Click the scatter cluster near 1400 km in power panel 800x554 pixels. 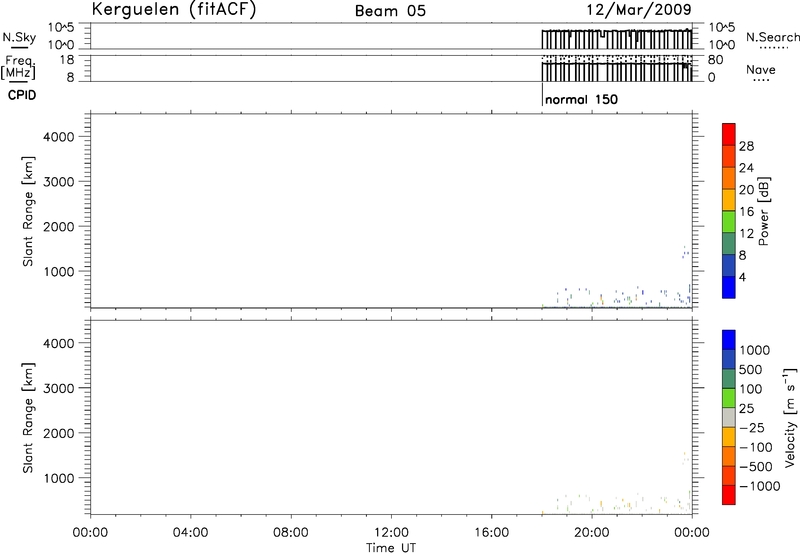685,252
